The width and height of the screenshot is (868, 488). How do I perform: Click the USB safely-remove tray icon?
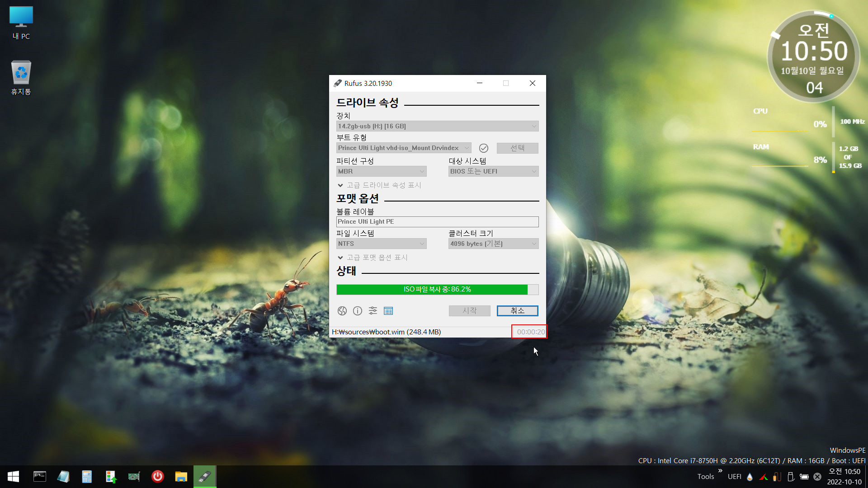[791, 477]
